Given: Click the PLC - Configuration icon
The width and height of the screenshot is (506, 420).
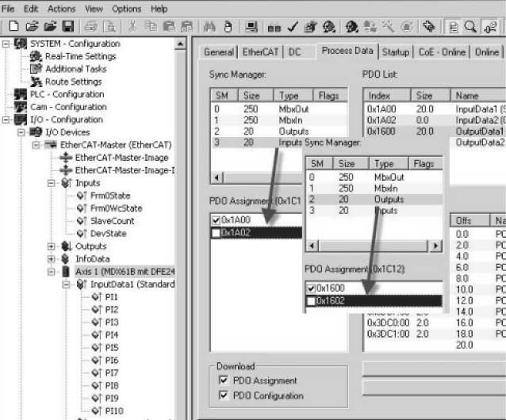Looking at the screenshot, I should 21,94.
